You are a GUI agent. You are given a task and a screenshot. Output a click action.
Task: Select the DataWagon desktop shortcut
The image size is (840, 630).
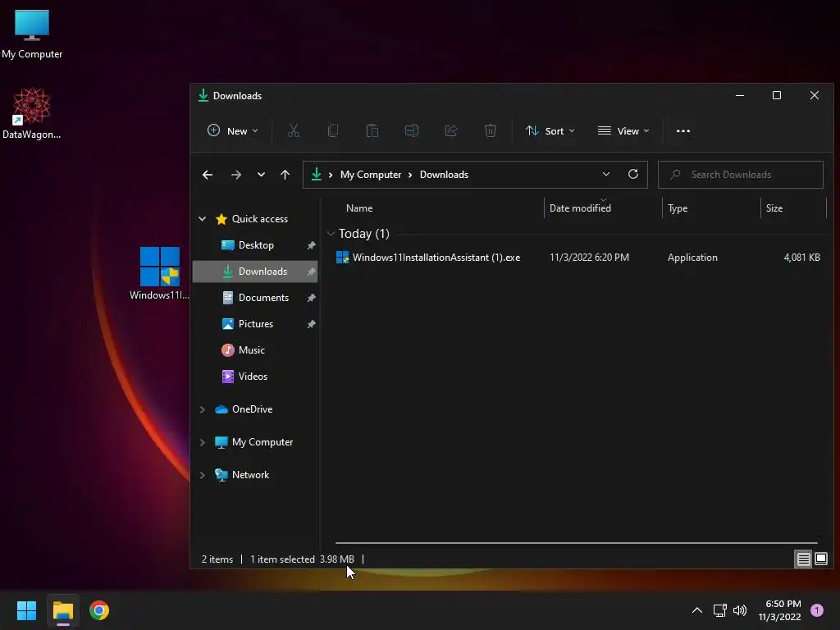point(32,113)
